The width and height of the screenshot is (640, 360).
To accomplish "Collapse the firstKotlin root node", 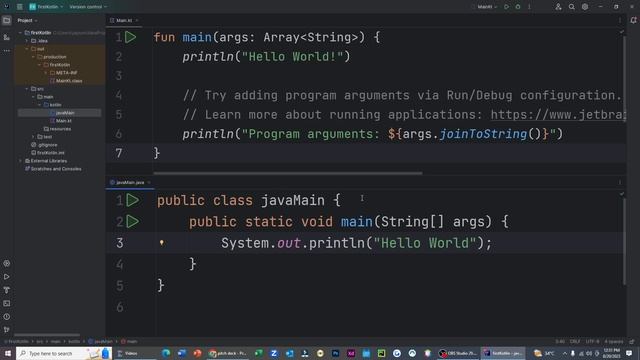I will pos(20,33).
